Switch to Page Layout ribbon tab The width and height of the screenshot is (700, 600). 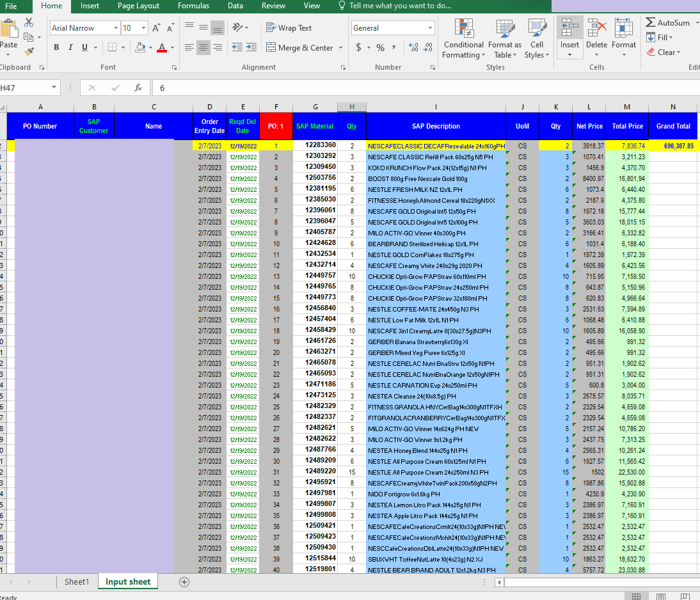138,6
